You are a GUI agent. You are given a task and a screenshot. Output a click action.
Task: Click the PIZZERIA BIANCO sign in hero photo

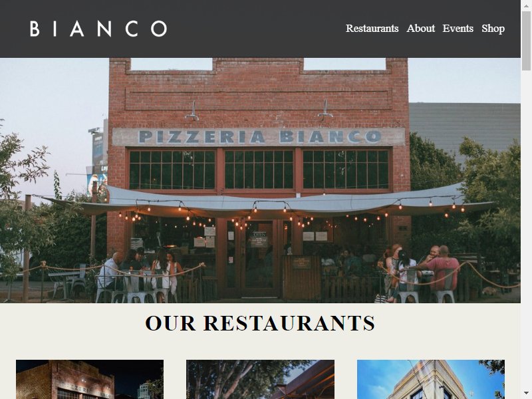click(259, 136)
